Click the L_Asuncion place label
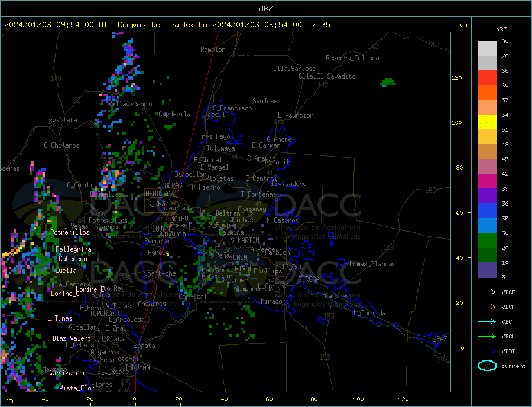Screen dimensions: 532x407 click(x=296, y=115)
